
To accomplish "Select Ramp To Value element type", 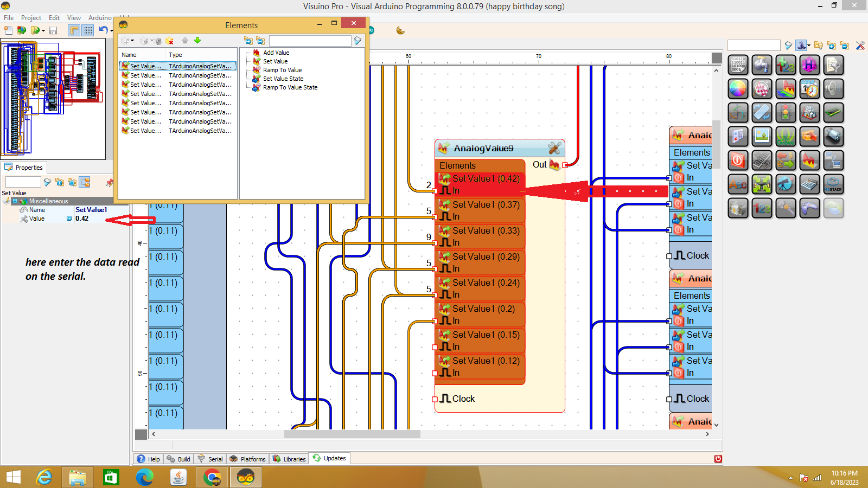I will (282, 70).
